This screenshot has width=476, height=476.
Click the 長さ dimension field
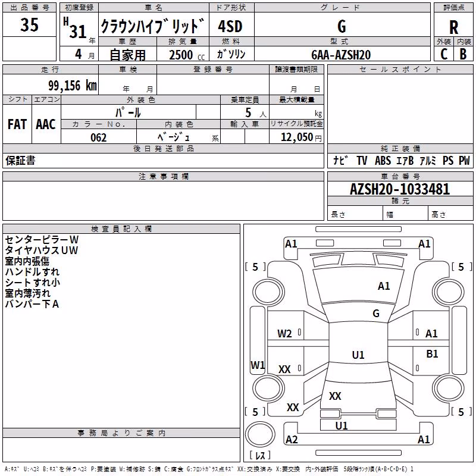point(355,214)
